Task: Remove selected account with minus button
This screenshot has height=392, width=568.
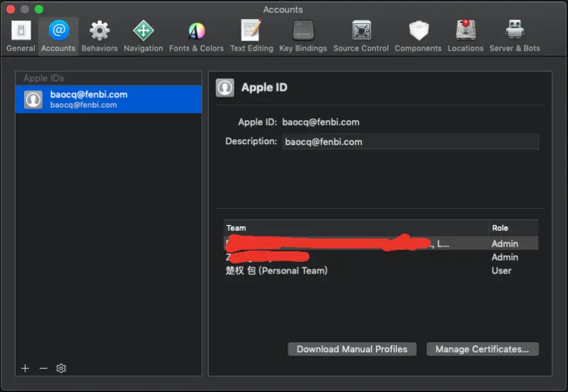Action: pyautogui.click(x=43, y=368)
